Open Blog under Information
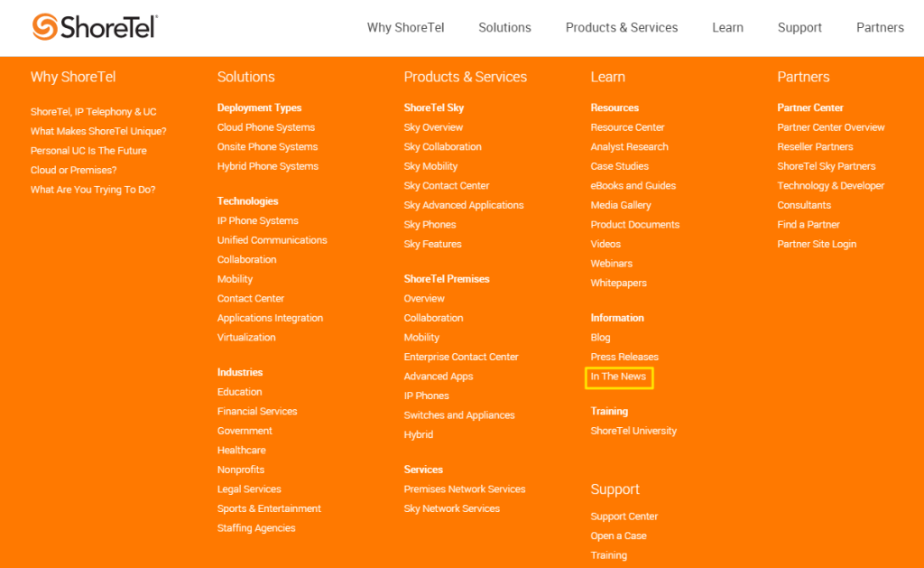The image size is (924, 568). pyautogui.click(x=600, y=338)
